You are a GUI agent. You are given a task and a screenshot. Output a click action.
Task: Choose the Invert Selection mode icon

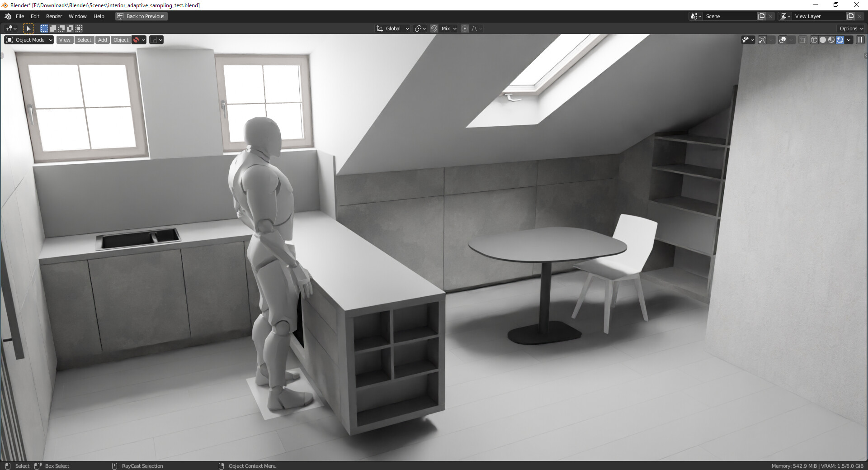click(x=70, y=28)
